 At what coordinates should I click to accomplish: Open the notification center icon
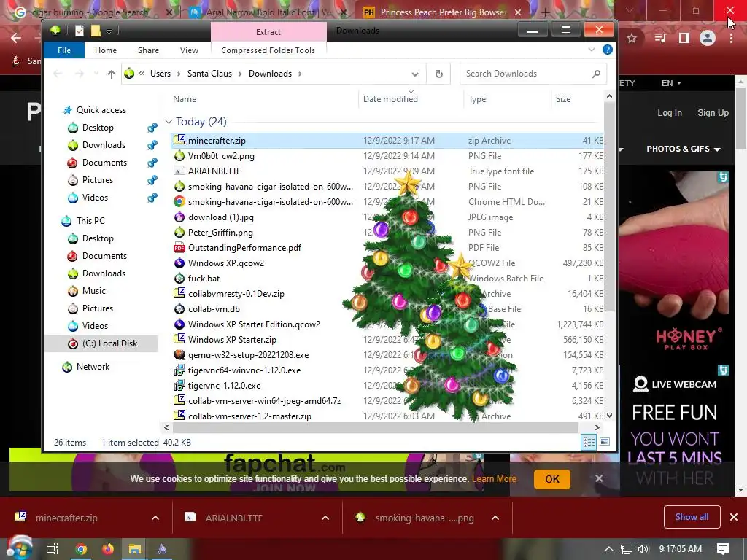(x=723, y=549)
